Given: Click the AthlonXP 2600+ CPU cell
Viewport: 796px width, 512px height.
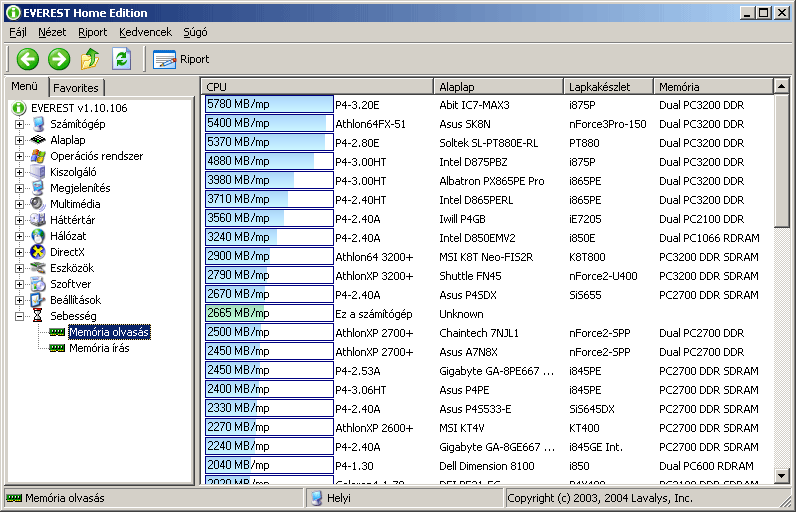Looking at the screenshot, I should [374, 428].
